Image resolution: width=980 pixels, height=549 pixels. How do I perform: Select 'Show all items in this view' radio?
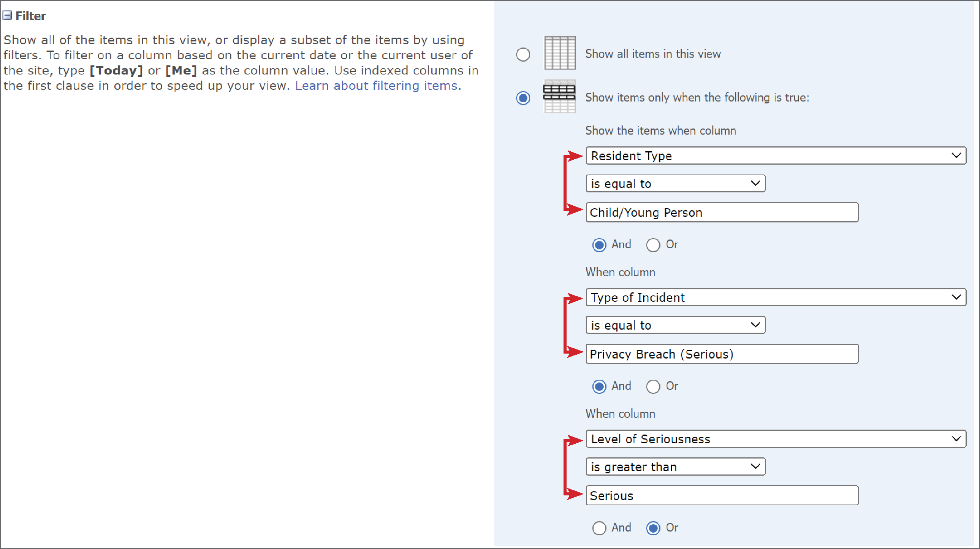pos(523,54)
